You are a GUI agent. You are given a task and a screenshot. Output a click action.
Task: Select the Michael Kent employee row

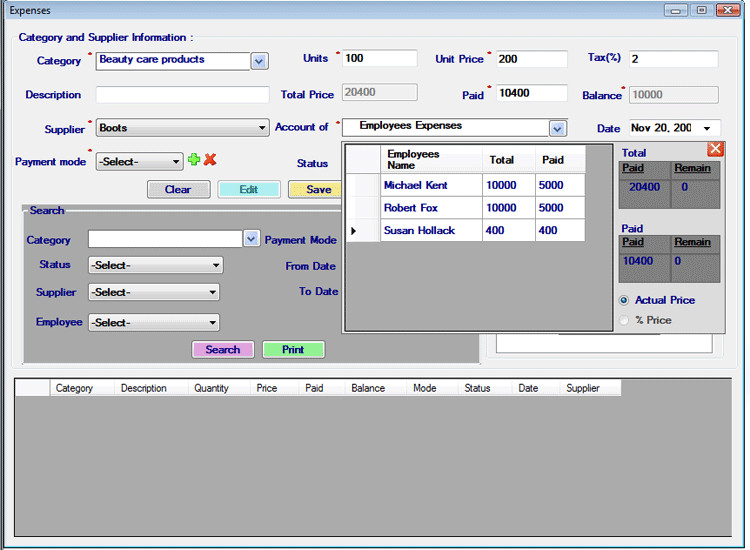pyautogui.click(x=465, y=185)
